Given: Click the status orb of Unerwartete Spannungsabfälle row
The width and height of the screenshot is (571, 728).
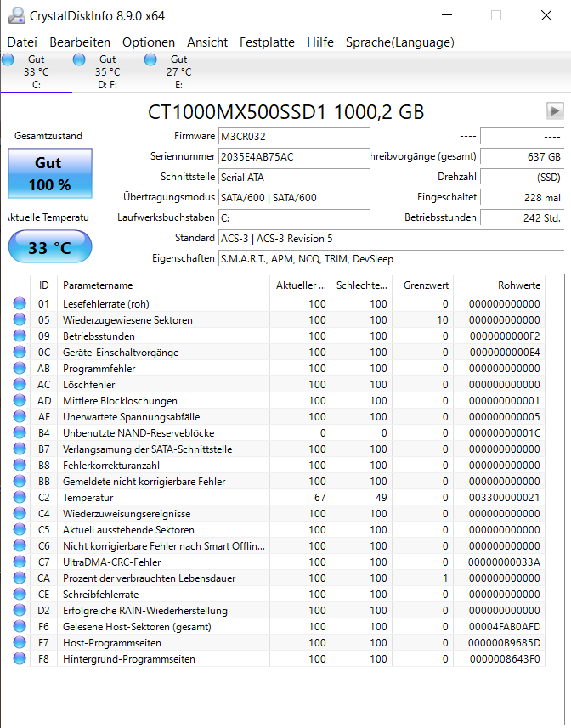Looking at the screenshot, I should coord(20,416).
